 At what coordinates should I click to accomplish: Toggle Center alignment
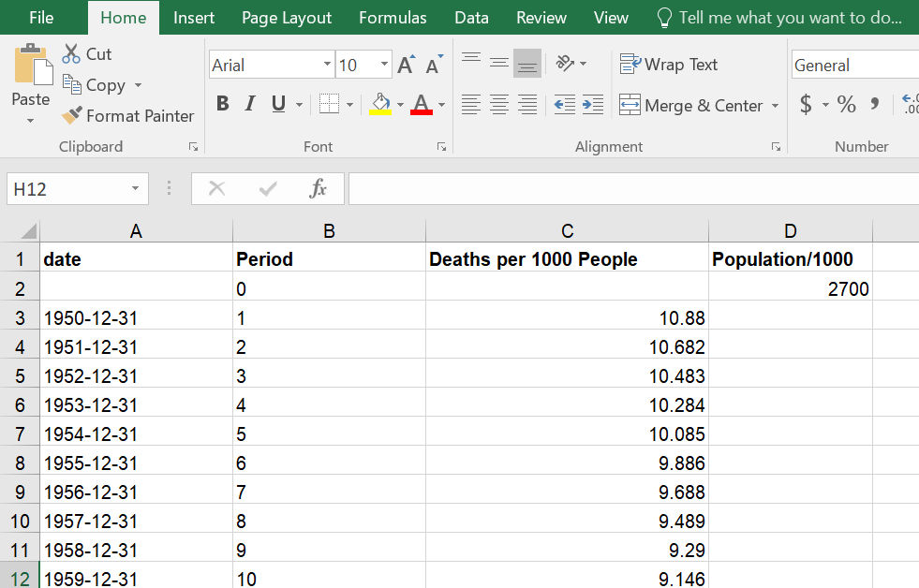[x=498, y=105]
